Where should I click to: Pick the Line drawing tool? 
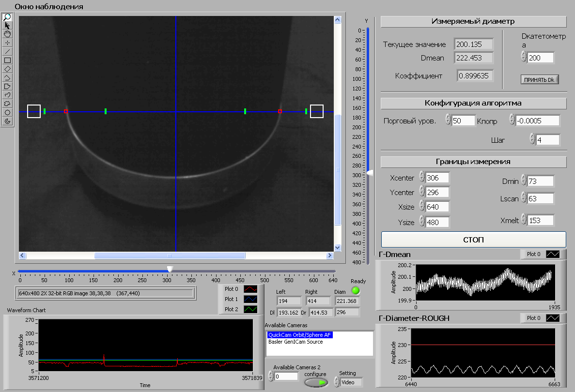pyautogui.click(x=7, y=51)
